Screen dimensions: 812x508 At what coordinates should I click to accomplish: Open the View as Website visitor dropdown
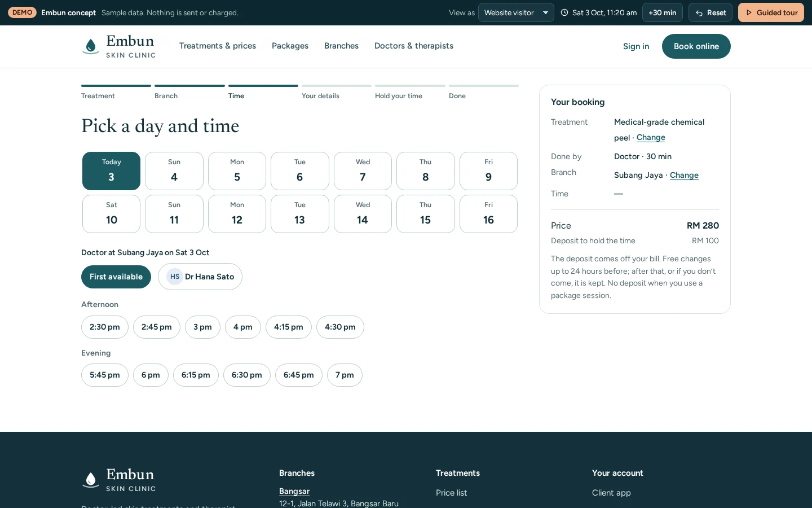click(516, 12)
